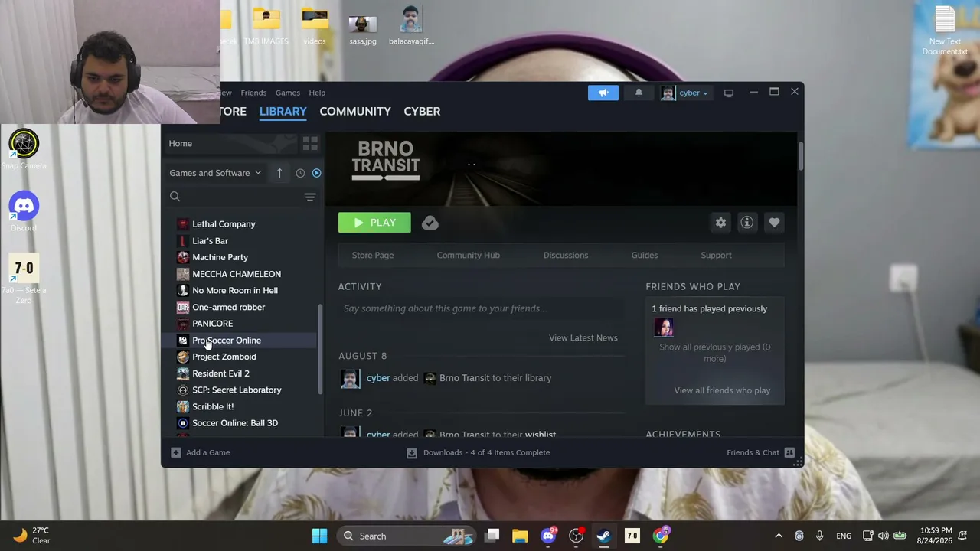Open the CYBER profile tab

pyautogui.click(x=422, y=111)
